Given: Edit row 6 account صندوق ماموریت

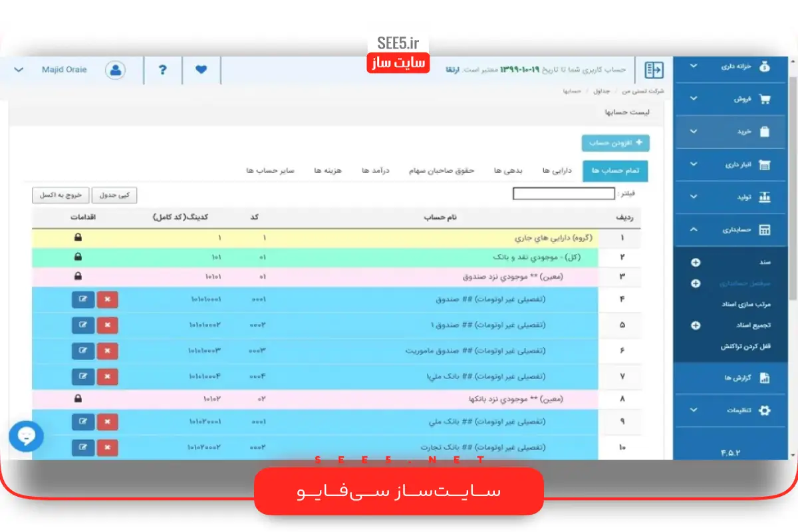Looking at the screenshot, I should pos(82,350).
